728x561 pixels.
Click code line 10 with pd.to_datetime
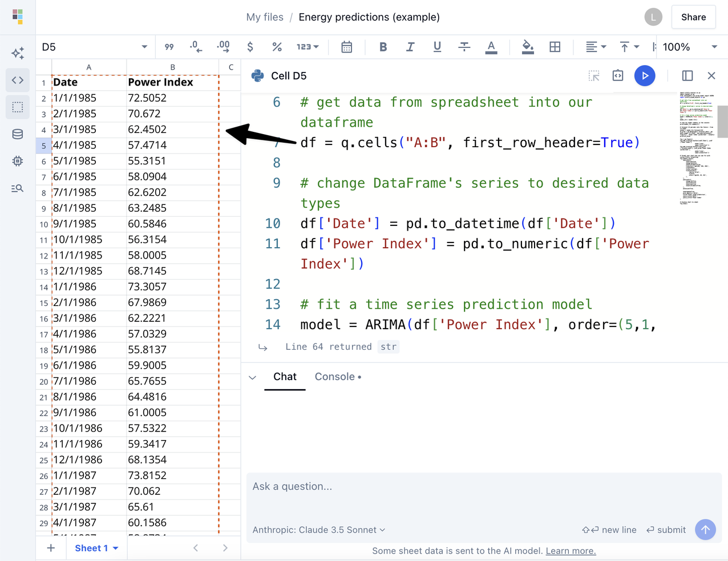tap(458, 224)
